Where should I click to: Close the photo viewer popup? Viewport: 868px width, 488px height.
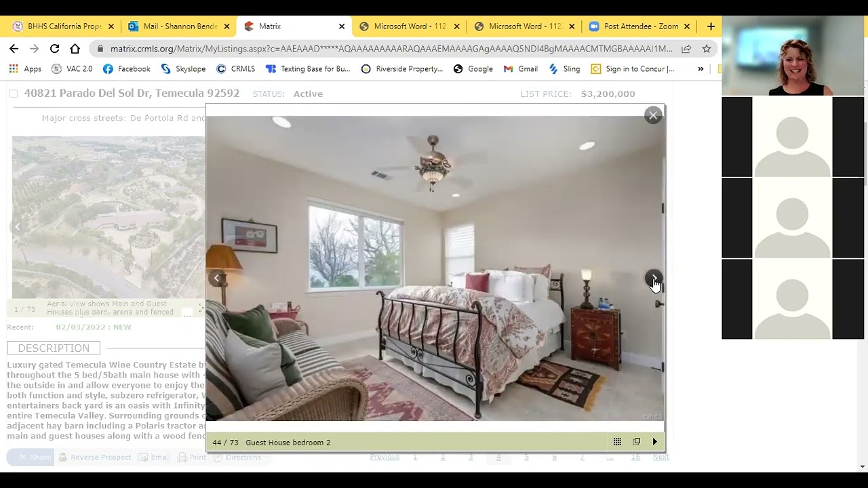tap(653, 115)
